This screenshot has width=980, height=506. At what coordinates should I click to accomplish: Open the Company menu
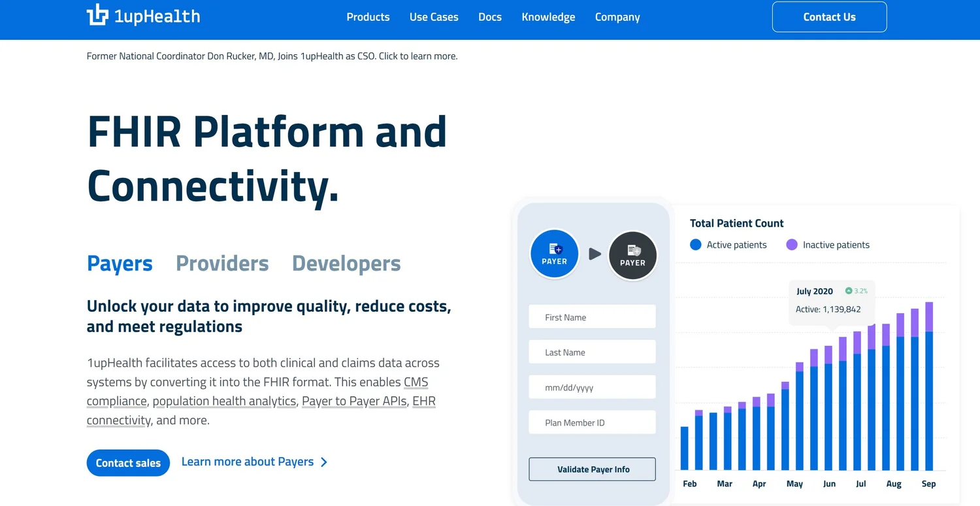pyautogui.click(x=617, y=17)
